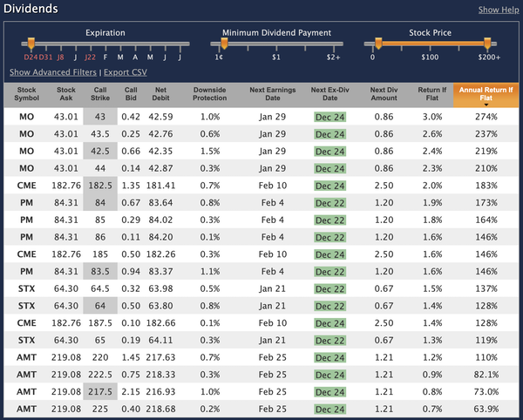Click the $1 dividend payment label
The height and width of the screenshot is (420, 523).
(x=276, y=58)
